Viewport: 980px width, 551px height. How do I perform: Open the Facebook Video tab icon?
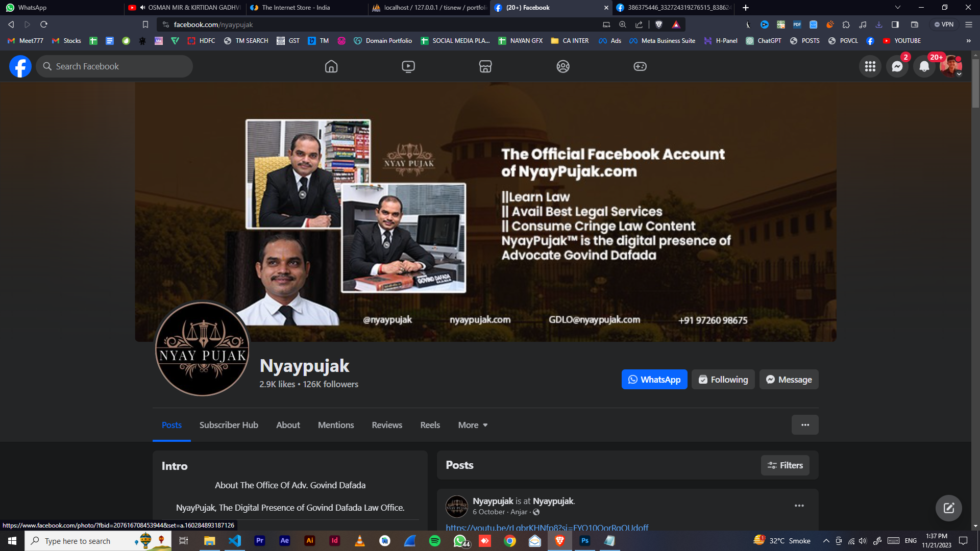click(x=408, y=66)
